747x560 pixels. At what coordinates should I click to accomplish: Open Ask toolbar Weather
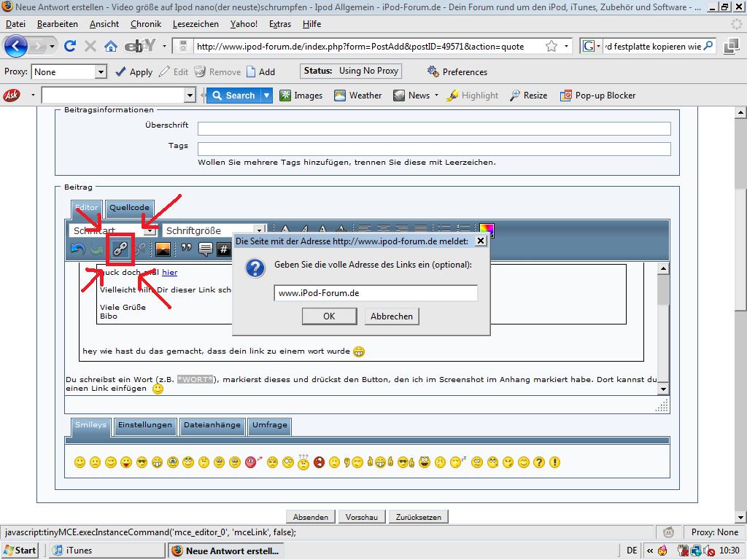coord(357,96)
